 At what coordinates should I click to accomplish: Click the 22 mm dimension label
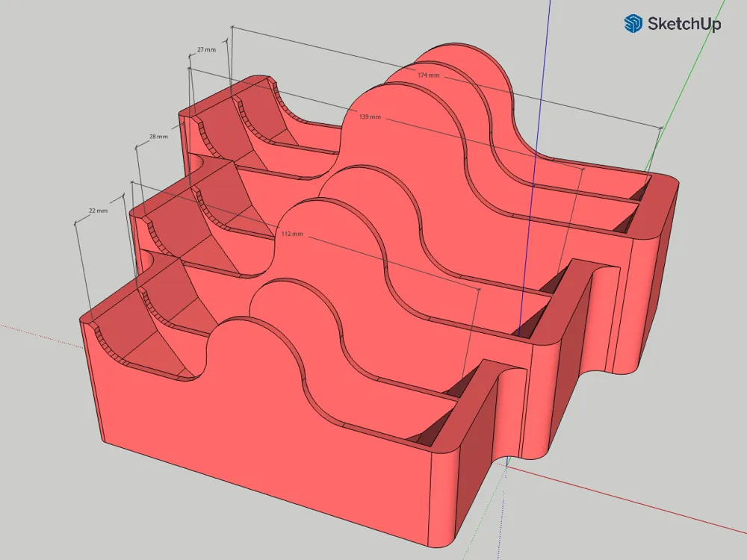[98, 211]
